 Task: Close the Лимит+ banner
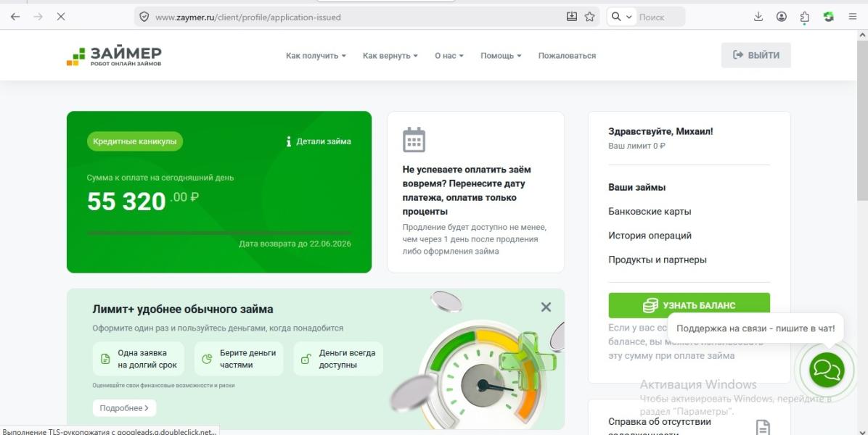[x=546, y=307]
